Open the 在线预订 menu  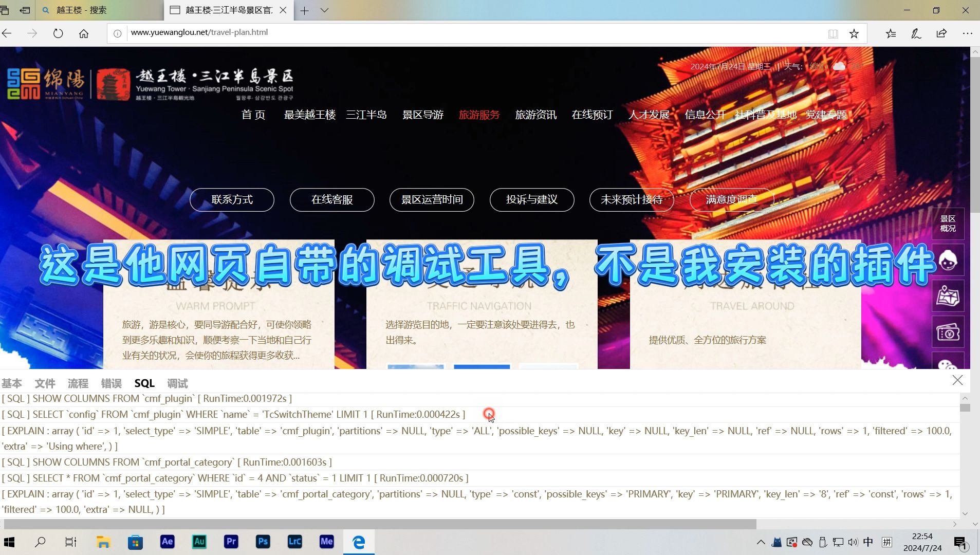click(593, 115)
